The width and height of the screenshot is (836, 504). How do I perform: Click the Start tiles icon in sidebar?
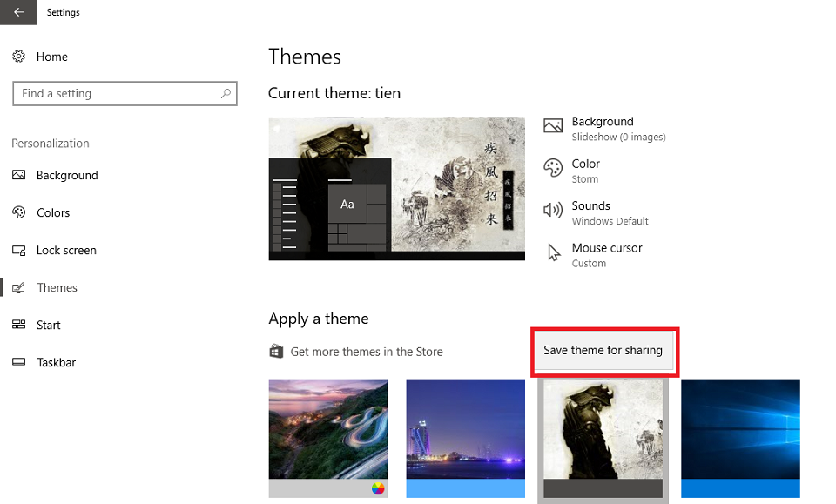(x=18, y=325)
